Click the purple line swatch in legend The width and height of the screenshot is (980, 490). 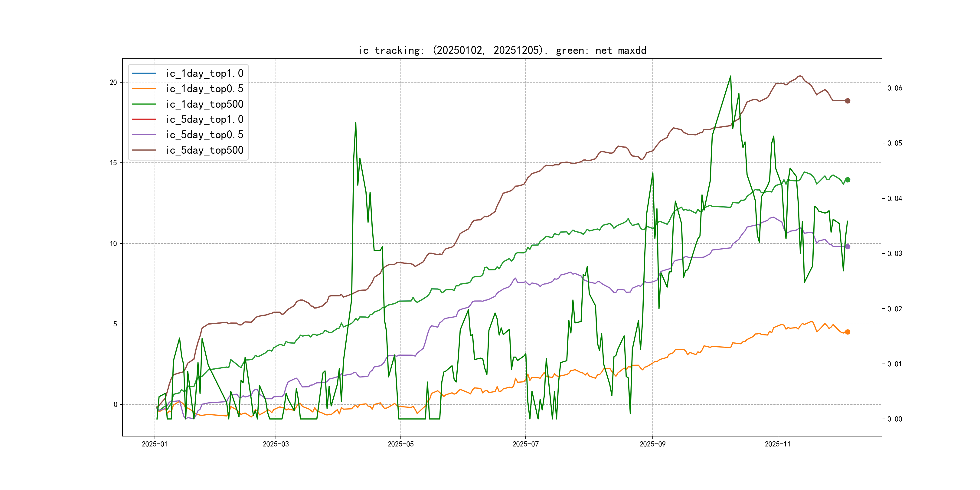[x=144, y=135]
